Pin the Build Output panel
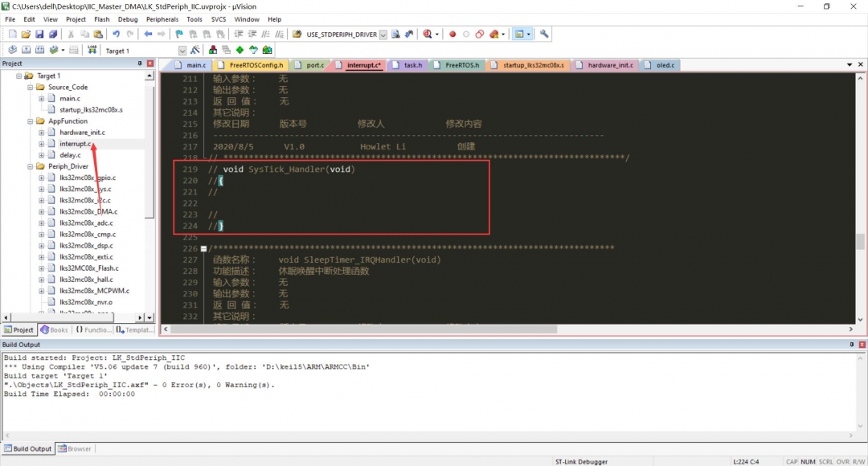Viewport: 868px width, 466px height. (x=852, y=344)
